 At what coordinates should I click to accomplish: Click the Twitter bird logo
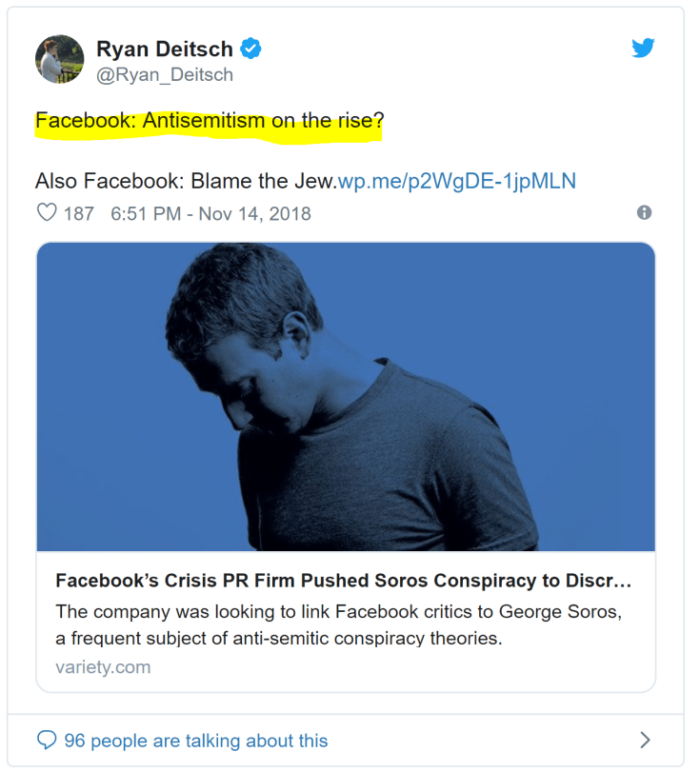tap(644, 48)
